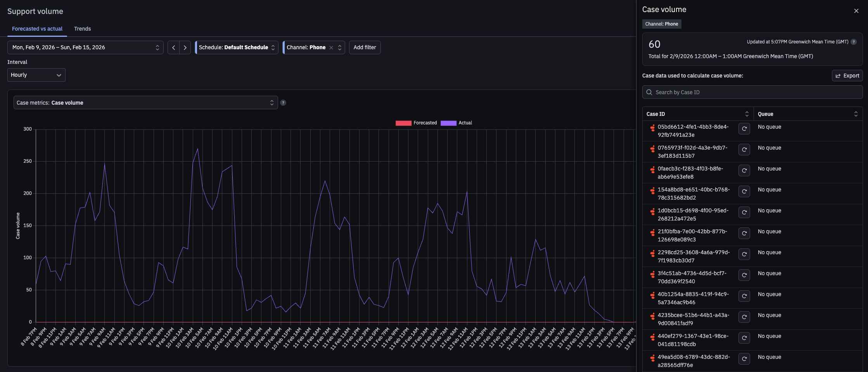Click case ID 49ea5d08-6789-43dc-882d-a28565dff76e text
This screenshot has width=868, height=372.
tap(693, 361)
